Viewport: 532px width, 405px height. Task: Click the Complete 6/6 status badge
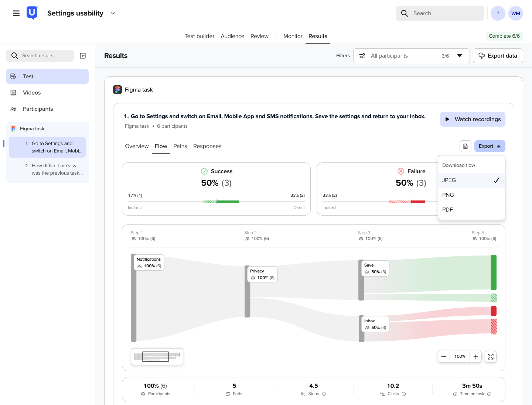(x=504, y=36)
